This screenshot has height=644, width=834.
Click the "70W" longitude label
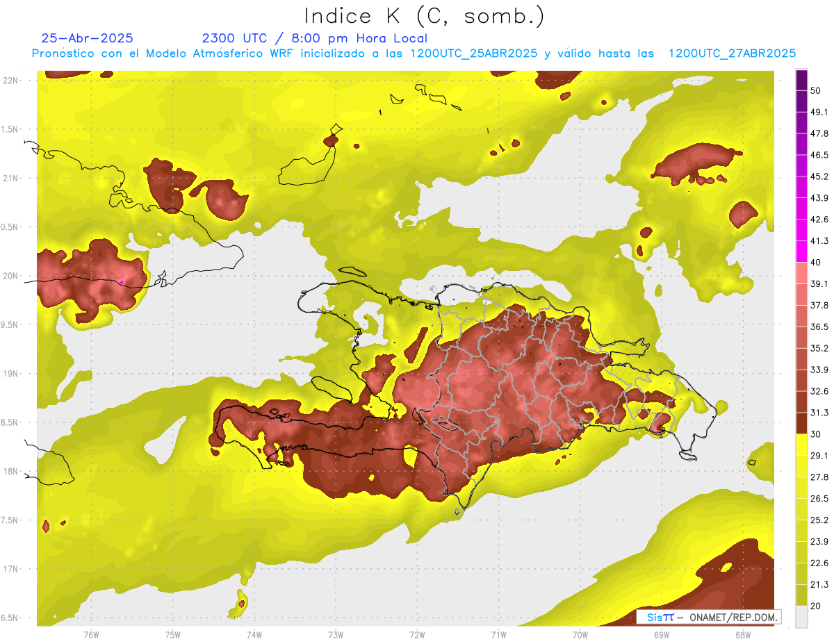[580, 634]
